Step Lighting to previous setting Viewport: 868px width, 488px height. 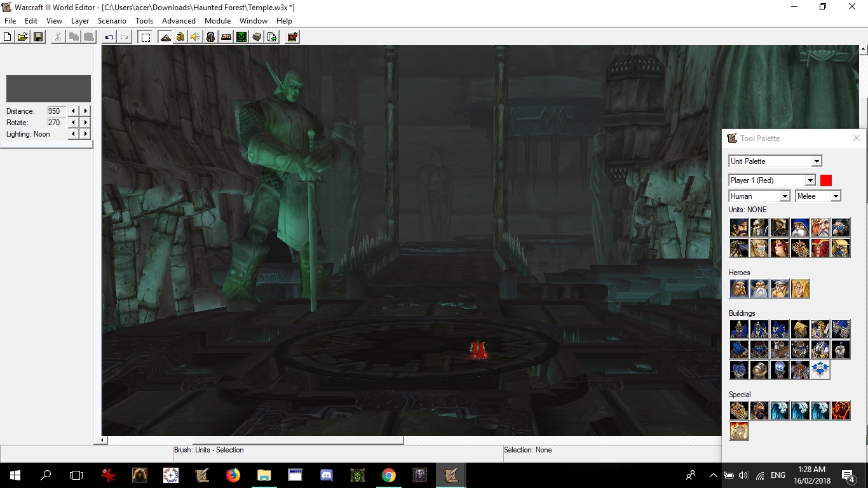pyautogui.click(x=74, y=134)
